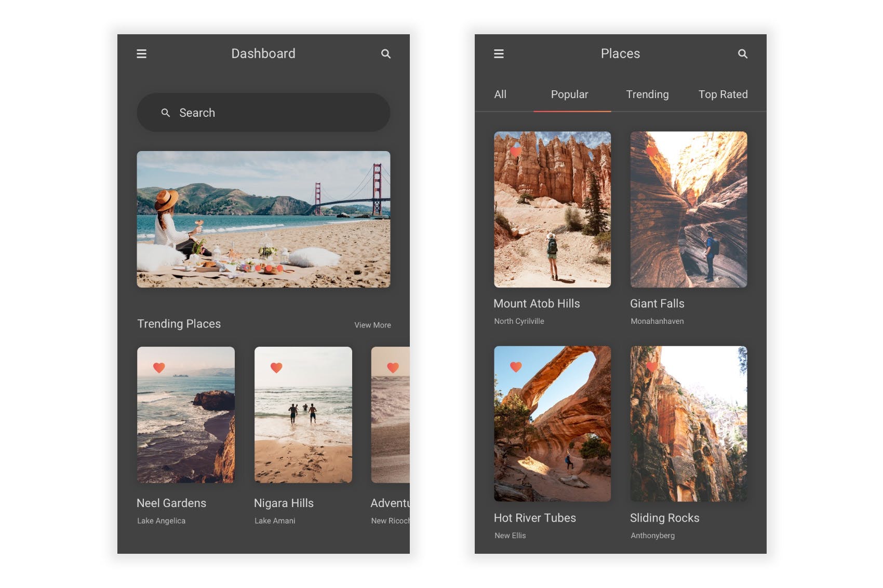Toggle the heart on Giant Falls card
Viewport: 883px width, 588px height.
point(652,152)
